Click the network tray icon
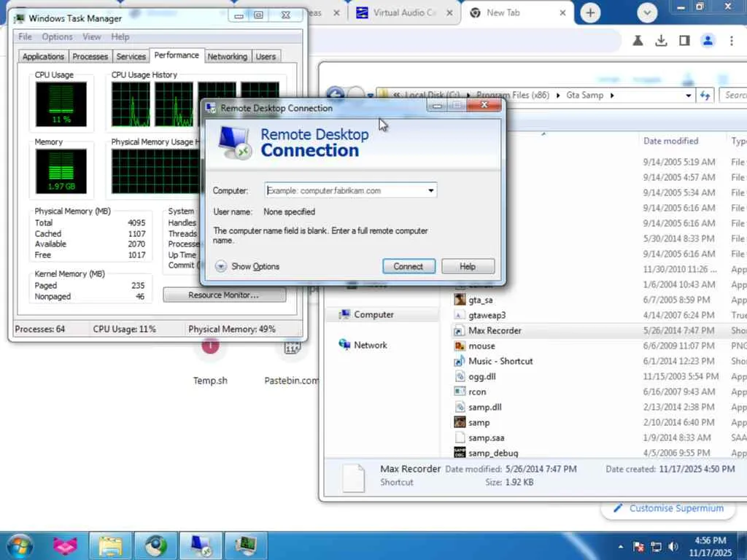Image resolution: width=747 pixels, height=560 pixels. [x=656, y=547]
